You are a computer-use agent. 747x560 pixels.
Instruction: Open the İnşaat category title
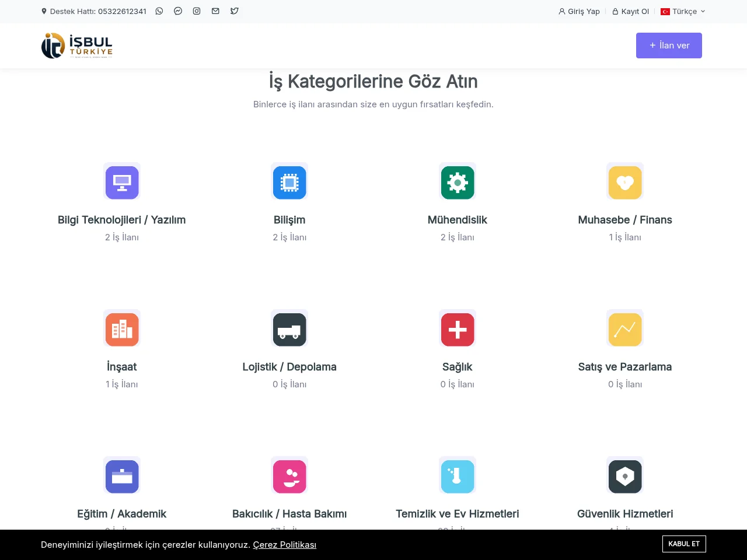pos(122,367)
